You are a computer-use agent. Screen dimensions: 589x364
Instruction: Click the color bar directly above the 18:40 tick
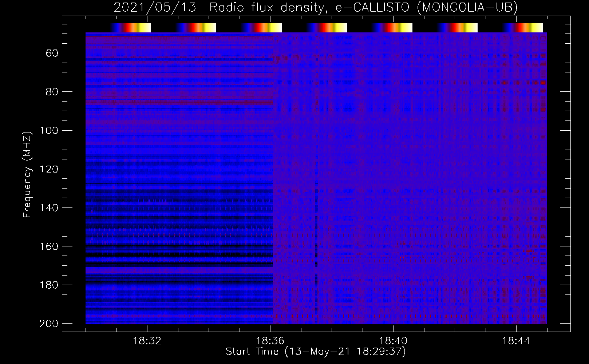[x=392, y=28]
